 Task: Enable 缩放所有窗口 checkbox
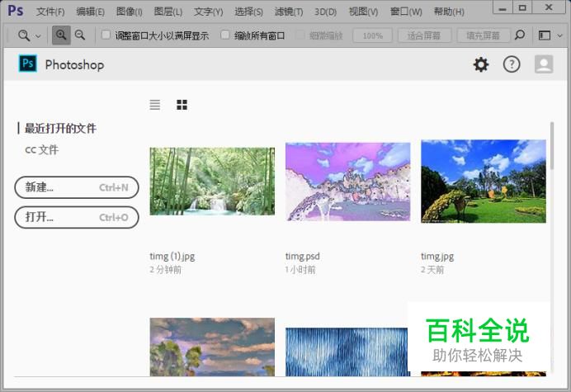tap(225, 35)
